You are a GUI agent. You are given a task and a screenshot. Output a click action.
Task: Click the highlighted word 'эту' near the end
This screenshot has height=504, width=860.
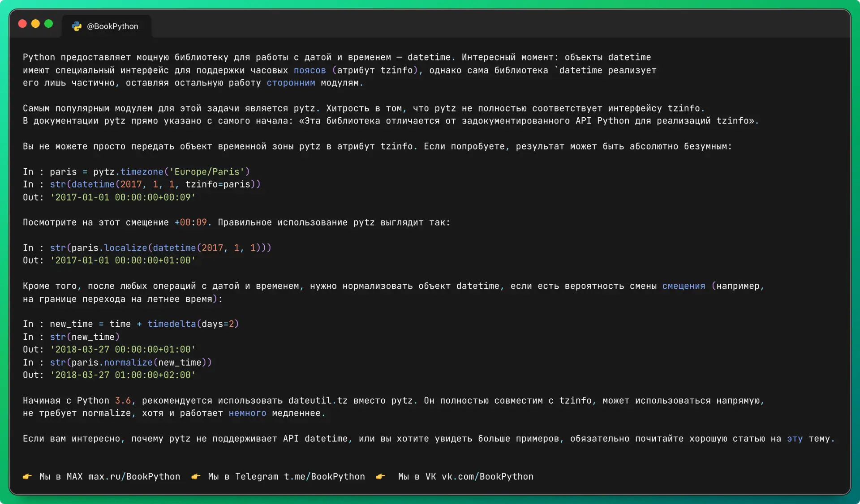(x=795, y=439)
